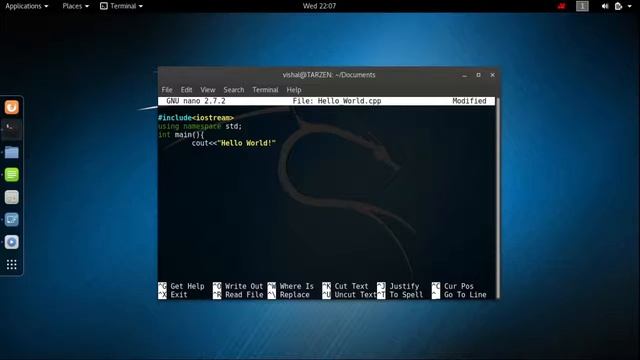
Task: Click the terminal title bar vishal@TARZEN
Action: [329, 75]
